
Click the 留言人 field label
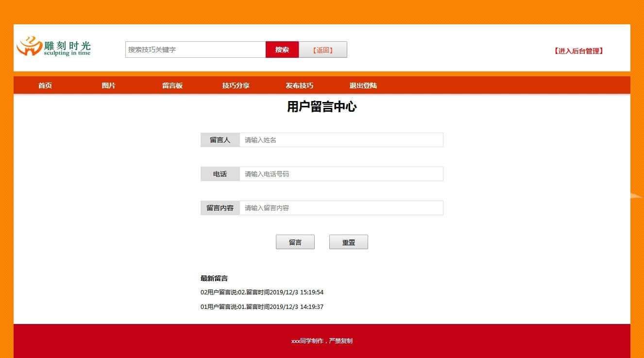coord(220,140)
